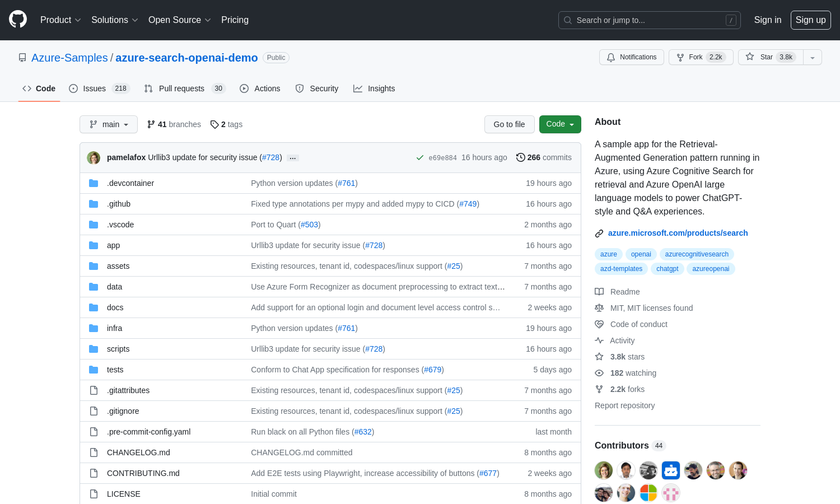
Task: Click pamelafox's avatar in commit bar
Action: click(94, 158)
